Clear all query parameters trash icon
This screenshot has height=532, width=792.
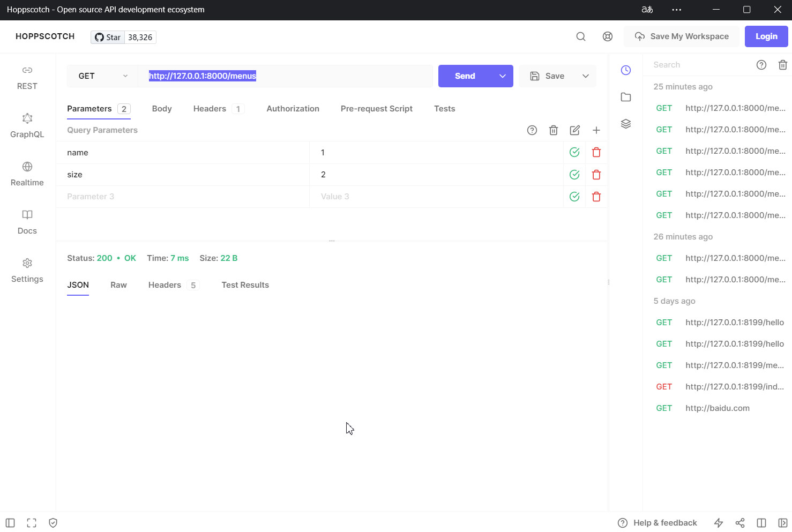tap(554, 130)
